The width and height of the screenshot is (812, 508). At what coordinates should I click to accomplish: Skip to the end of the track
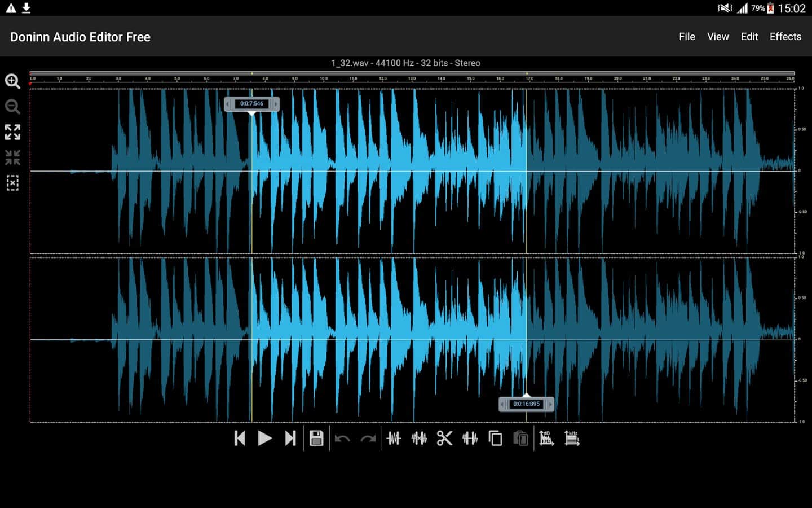click(x=290, y=439)
